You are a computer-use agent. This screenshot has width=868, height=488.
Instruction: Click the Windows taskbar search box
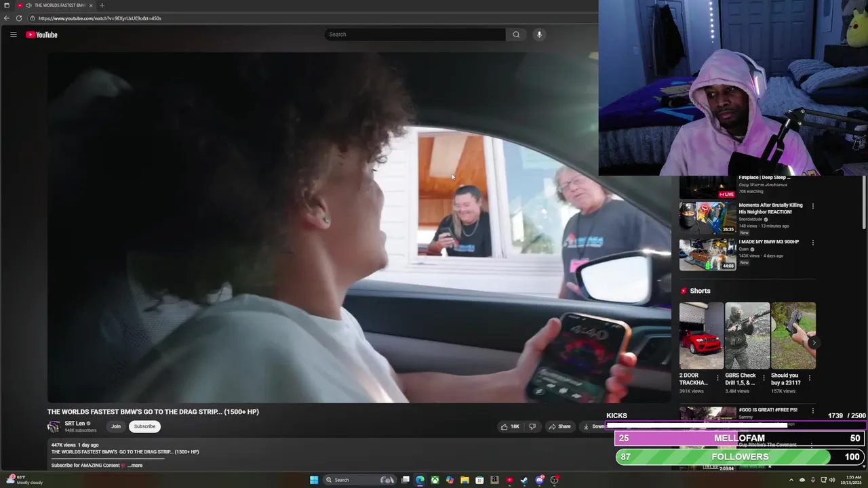(x=360, y=480)
